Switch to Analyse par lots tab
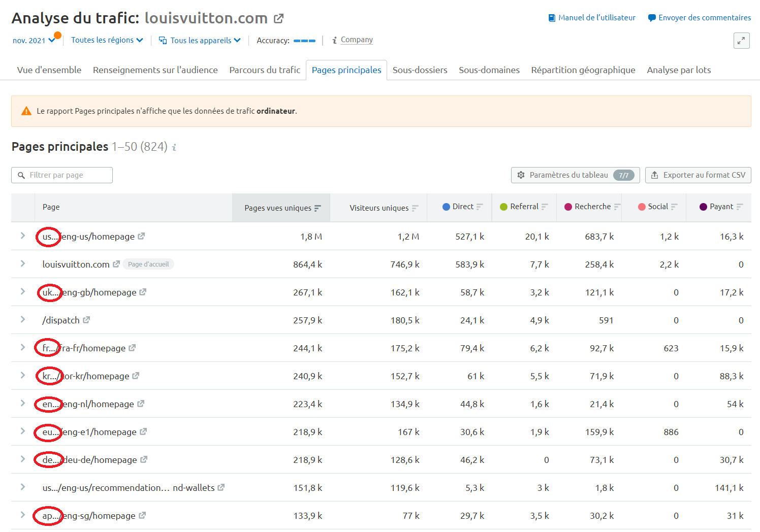 click(x=679, y=70)
